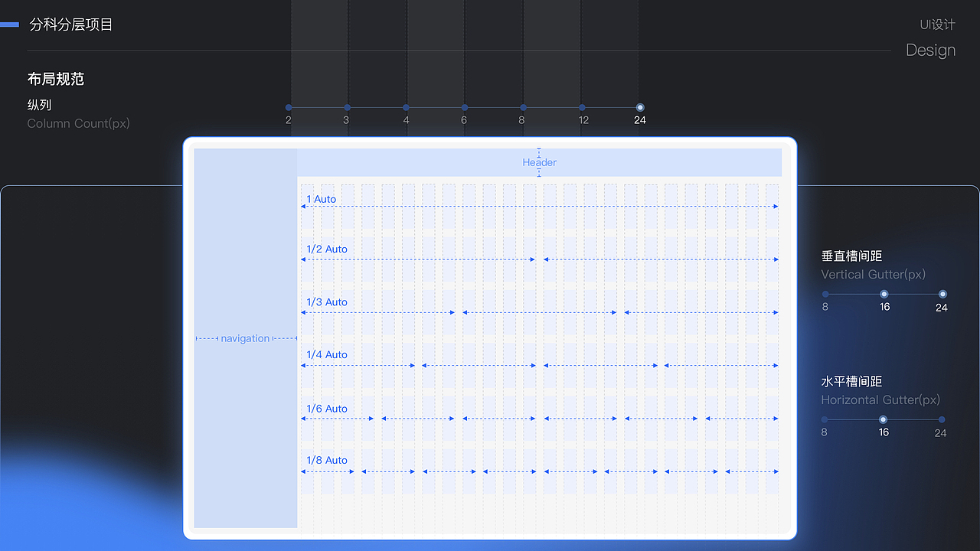Select column count stop 3
The height and width of the screenshot is (551, 980).
(347, 108)
